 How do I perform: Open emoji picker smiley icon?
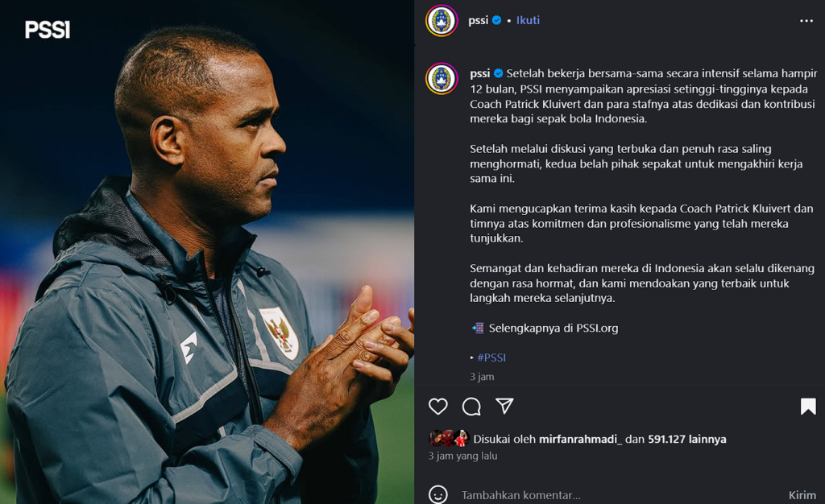pos(437,495)
